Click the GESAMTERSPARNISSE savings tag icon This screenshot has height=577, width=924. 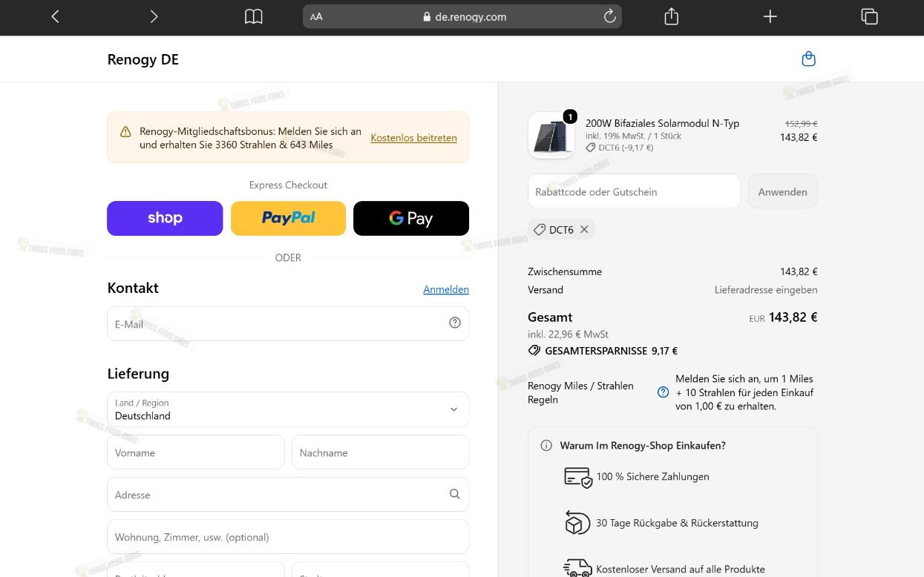[534, 351]
